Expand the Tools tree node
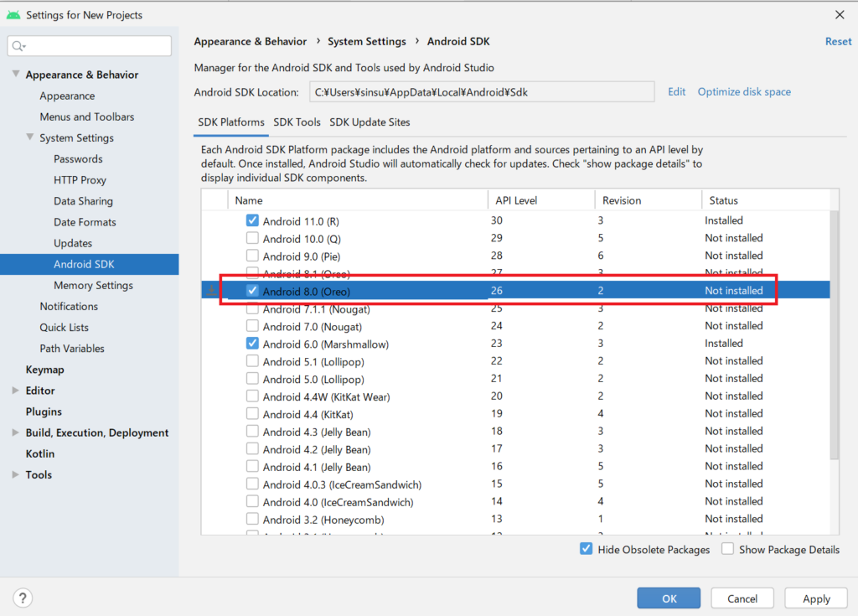This screenshot has width=858, height=616. 15,474
